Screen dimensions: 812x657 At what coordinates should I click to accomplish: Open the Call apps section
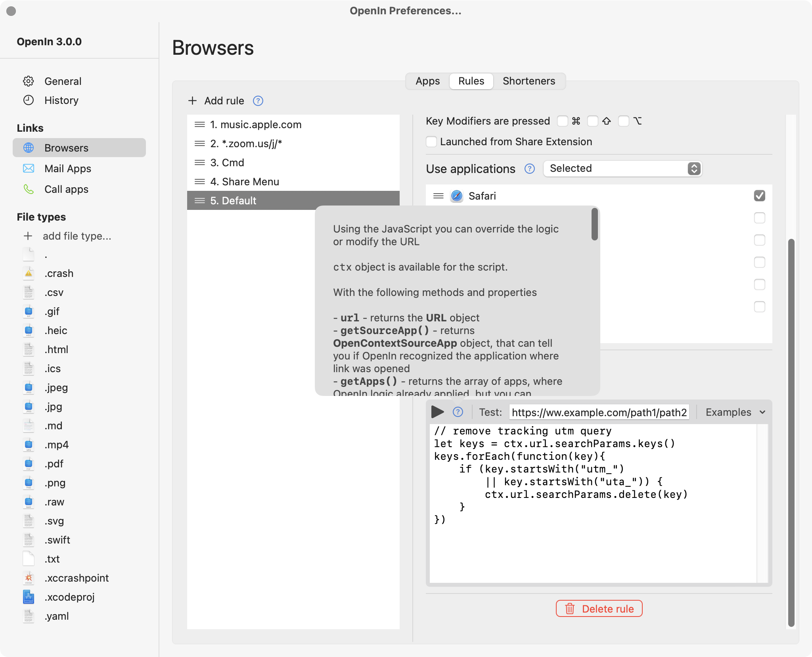(x=79, y=189)
